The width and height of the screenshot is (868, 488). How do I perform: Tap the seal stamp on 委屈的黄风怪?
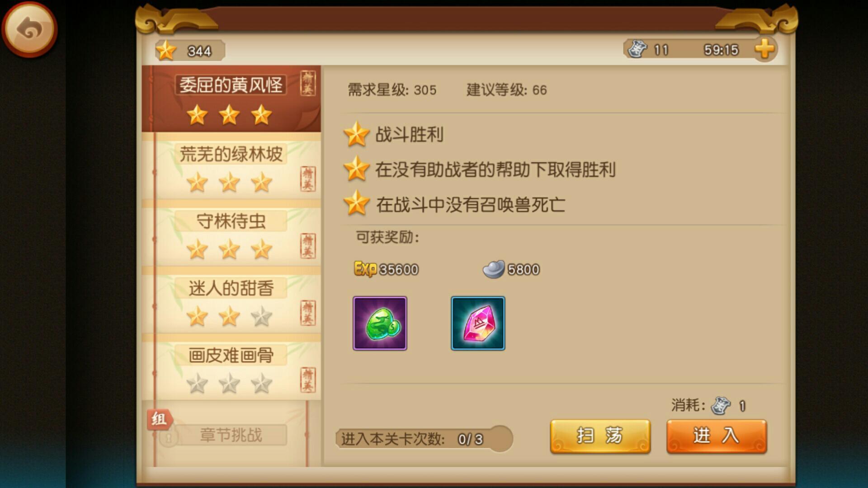point(308,83)
